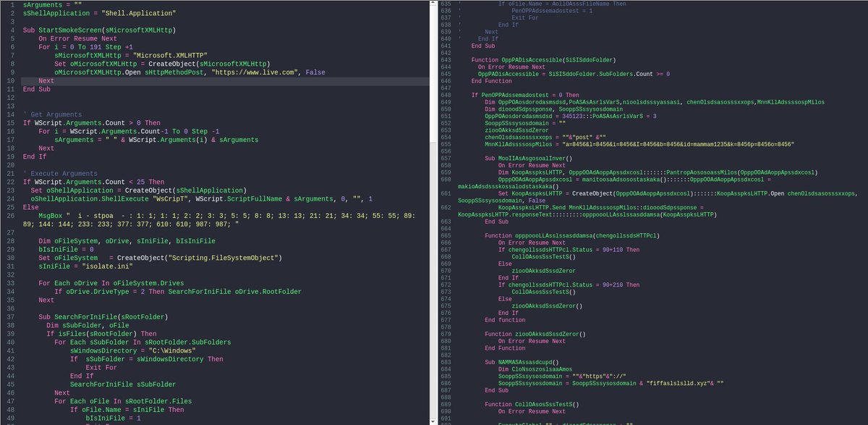
Task: Click the 'OppPOAosdorodasmsdsd = 345123' line
Action: [571, 116]
